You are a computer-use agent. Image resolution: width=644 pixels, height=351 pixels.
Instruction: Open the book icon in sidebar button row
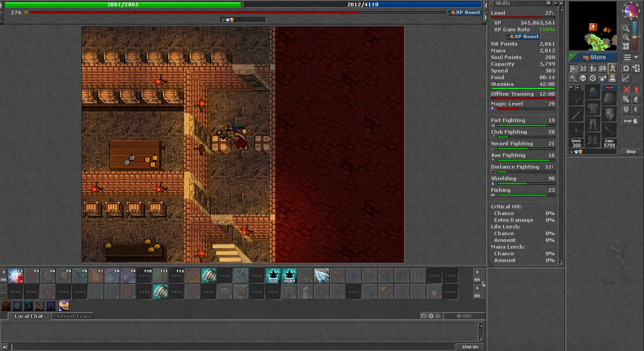coord(602,68)
